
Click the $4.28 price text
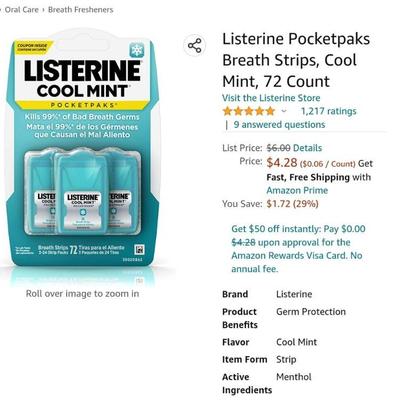(x=282, y=163)
